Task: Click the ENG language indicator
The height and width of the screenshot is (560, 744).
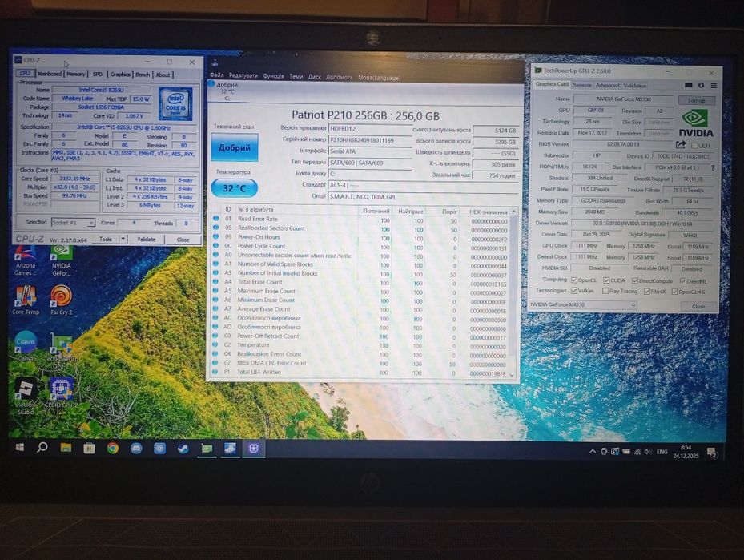Action: 662,452
